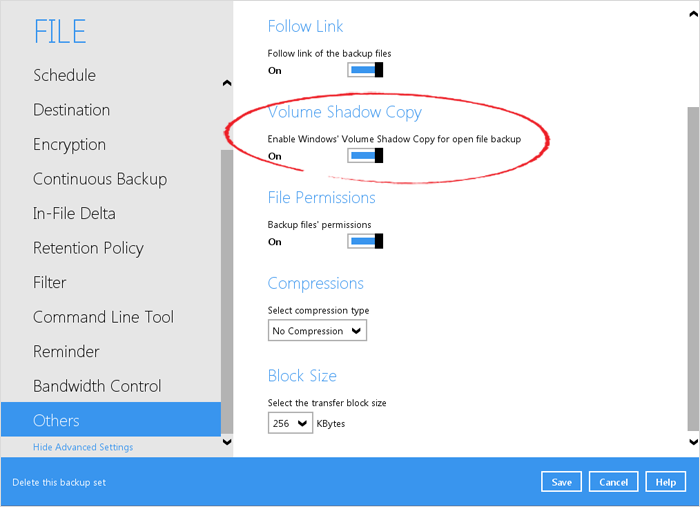Save the backup set settings

tap(561, 482)
